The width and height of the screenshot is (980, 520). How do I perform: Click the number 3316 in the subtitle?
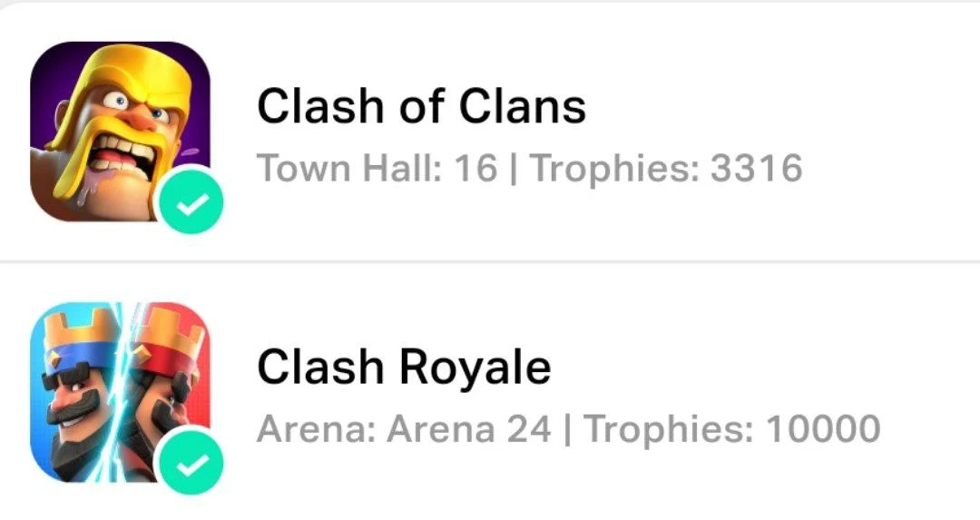tap(756, 168)
